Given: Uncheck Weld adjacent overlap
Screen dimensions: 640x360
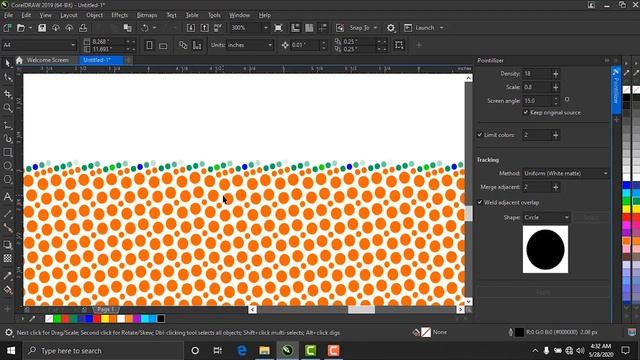Looking at the screenshot, I should pos(480,202).
